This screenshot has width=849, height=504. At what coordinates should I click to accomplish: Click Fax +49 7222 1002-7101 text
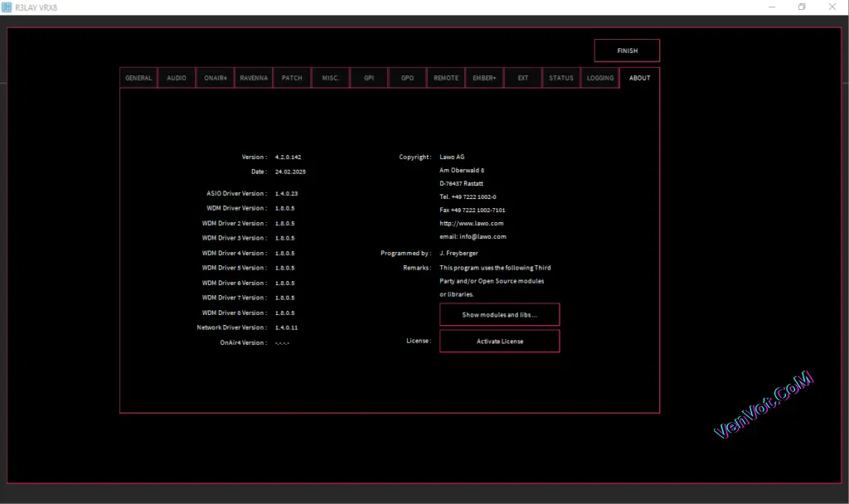pyautogui.click(x=472, y=210)
